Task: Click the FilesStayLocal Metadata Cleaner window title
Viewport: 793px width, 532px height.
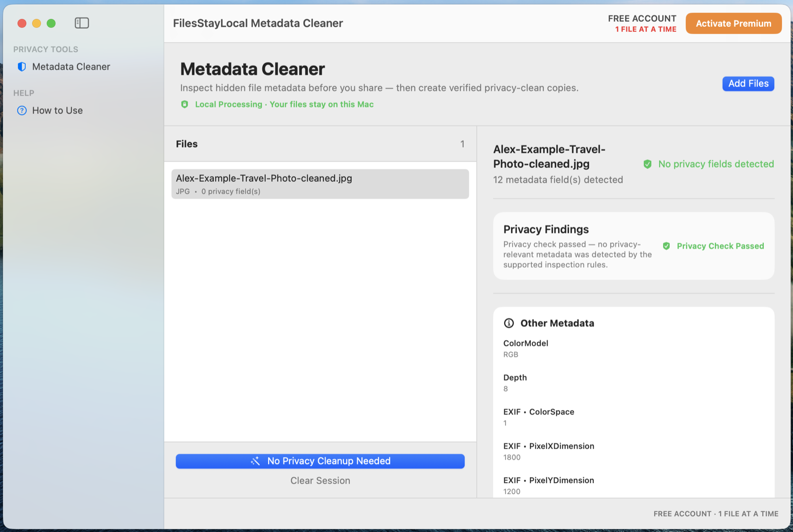Action: pos(258,23)
